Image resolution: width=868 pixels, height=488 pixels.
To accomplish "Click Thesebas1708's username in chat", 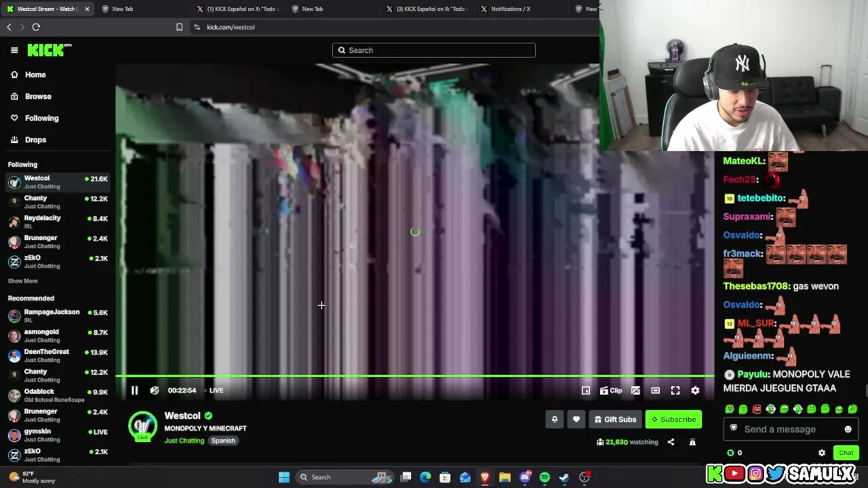I will (755, 286).
